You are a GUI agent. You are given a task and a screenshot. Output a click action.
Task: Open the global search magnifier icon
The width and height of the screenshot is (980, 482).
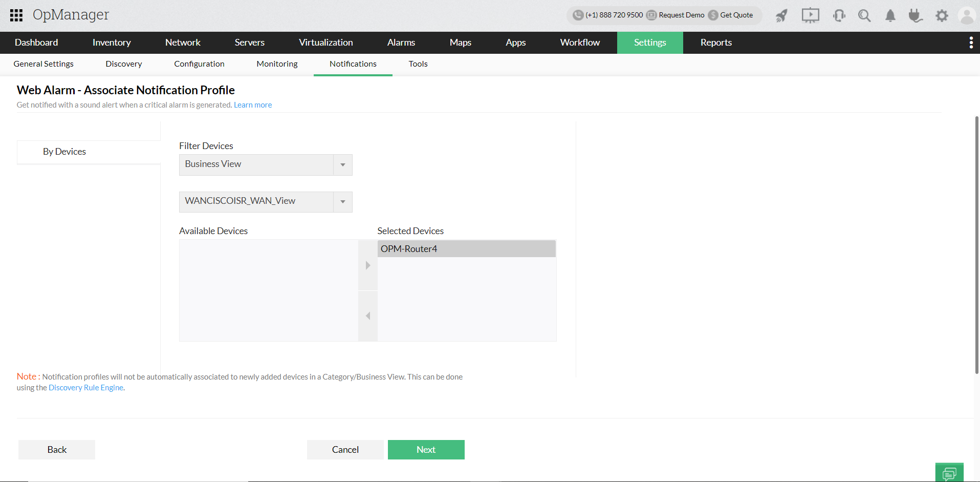pyautogui.click(x=864, y=15)
